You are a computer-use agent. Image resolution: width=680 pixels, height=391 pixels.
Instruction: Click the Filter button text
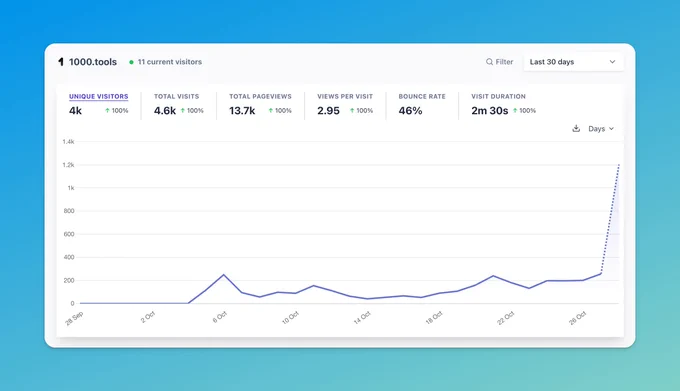[x=504, y=62]
